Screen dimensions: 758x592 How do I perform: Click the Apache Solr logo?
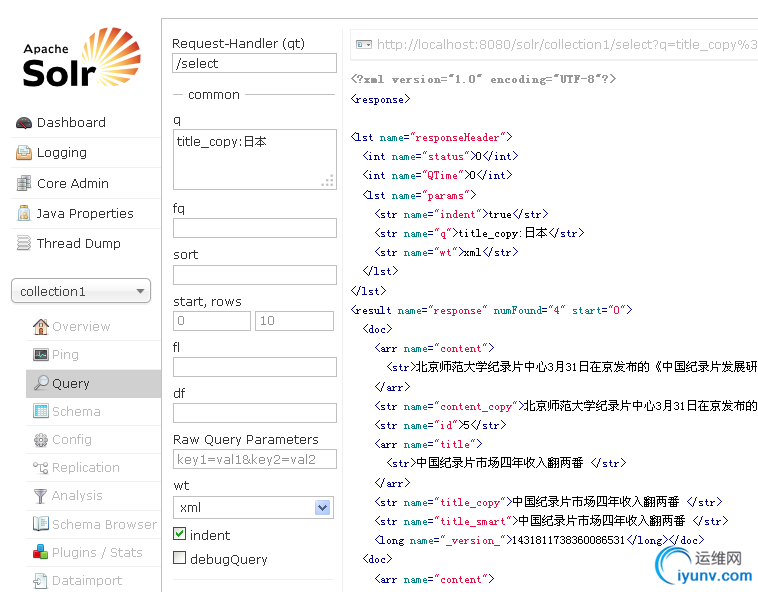[82, 58]
